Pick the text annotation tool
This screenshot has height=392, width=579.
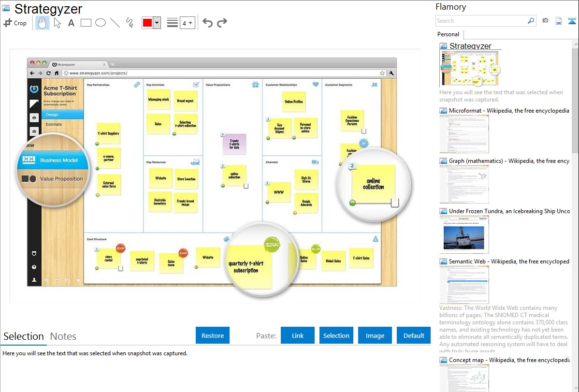(71, 23)
